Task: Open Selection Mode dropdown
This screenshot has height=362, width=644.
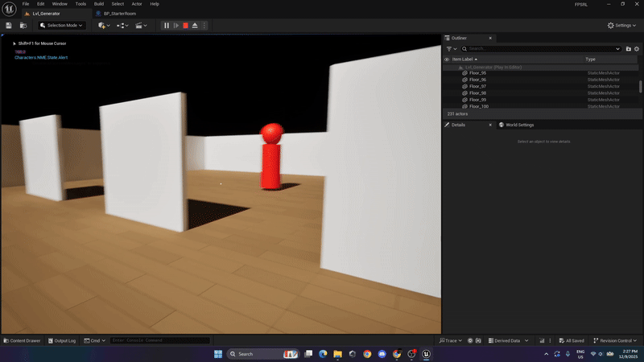Action: tap(62, 25)
